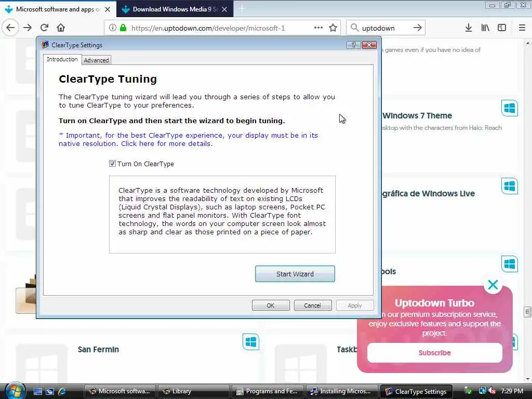532x399 pixels.
Task: Close the Microsoft software and apps tab
Action: 108,9
